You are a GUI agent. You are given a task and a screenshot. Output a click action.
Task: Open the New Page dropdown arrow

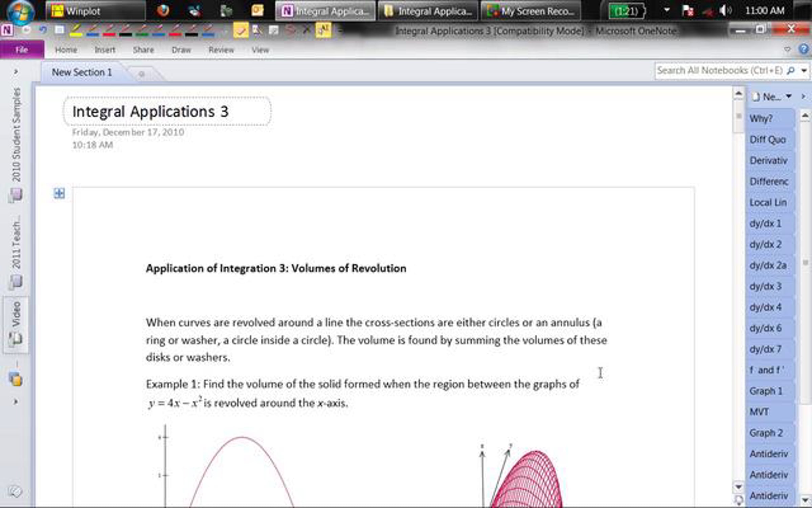pos(789,97)
